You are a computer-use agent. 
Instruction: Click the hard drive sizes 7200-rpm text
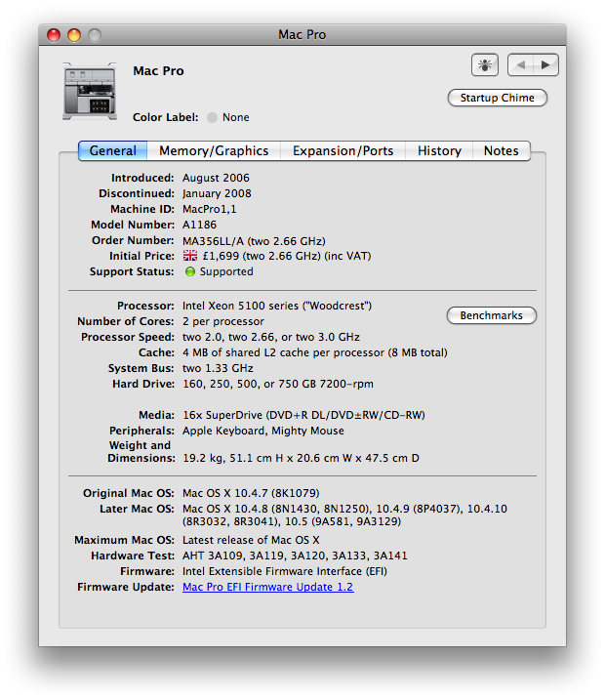278,384
